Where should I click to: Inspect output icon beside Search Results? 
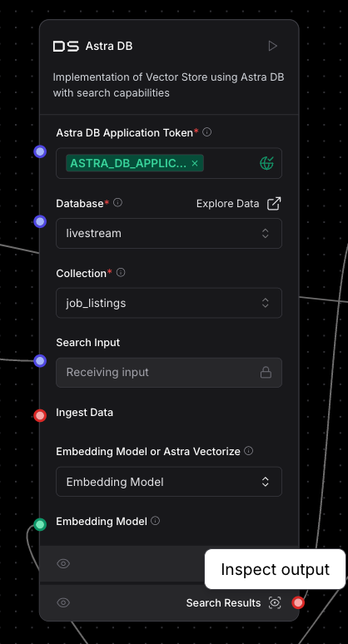(275, 602)
